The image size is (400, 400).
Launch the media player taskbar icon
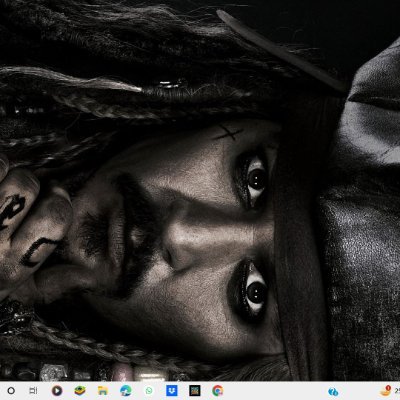(57, 390)
